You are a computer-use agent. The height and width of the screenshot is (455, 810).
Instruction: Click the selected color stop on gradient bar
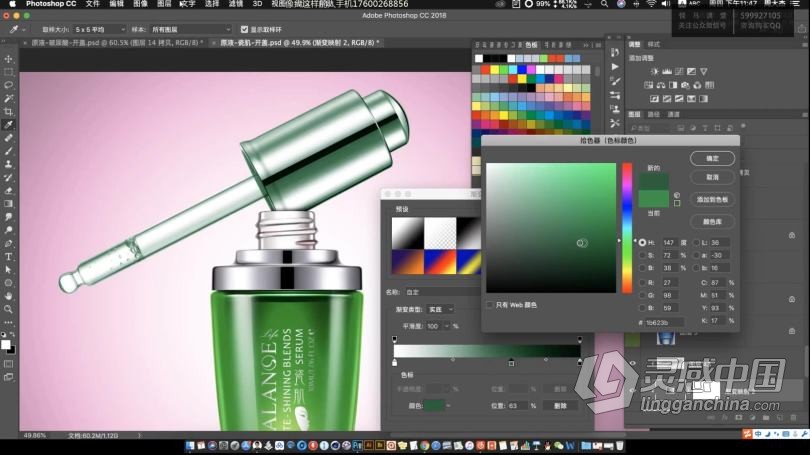511,363
